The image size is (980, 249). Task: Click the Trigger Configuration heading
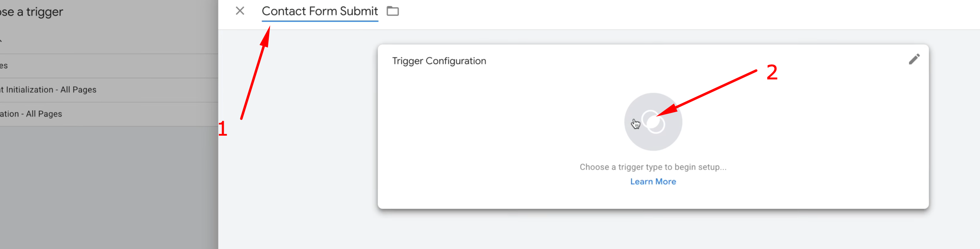point(439,61)
